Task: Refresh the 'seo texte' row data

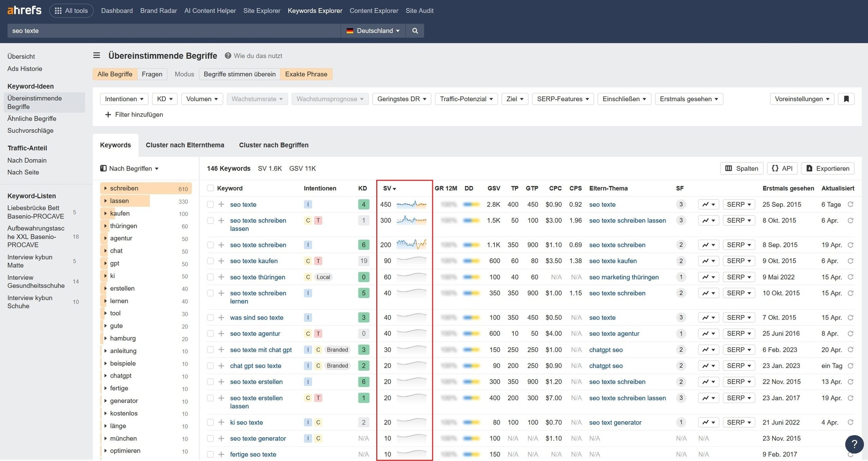Action: 850,204
